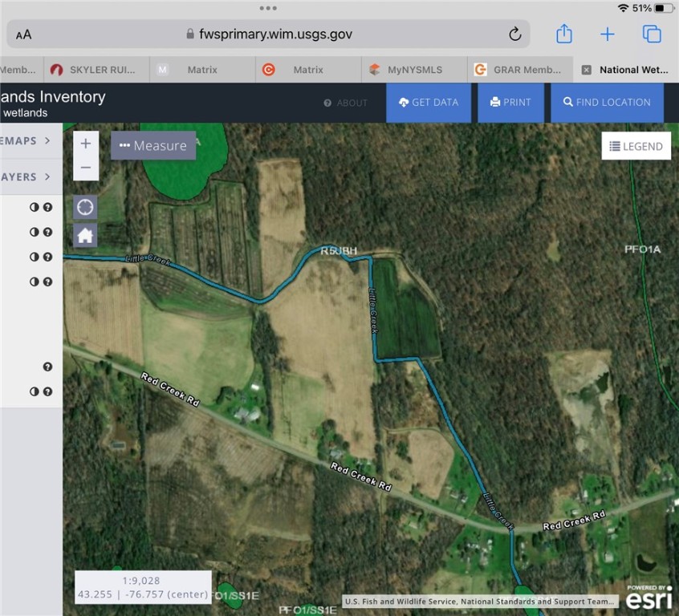Viewport: 679px width, 616px height.
Task: Open a new Safari tab with plus icon
Action: pyautogui.click(x=608, y=34)
